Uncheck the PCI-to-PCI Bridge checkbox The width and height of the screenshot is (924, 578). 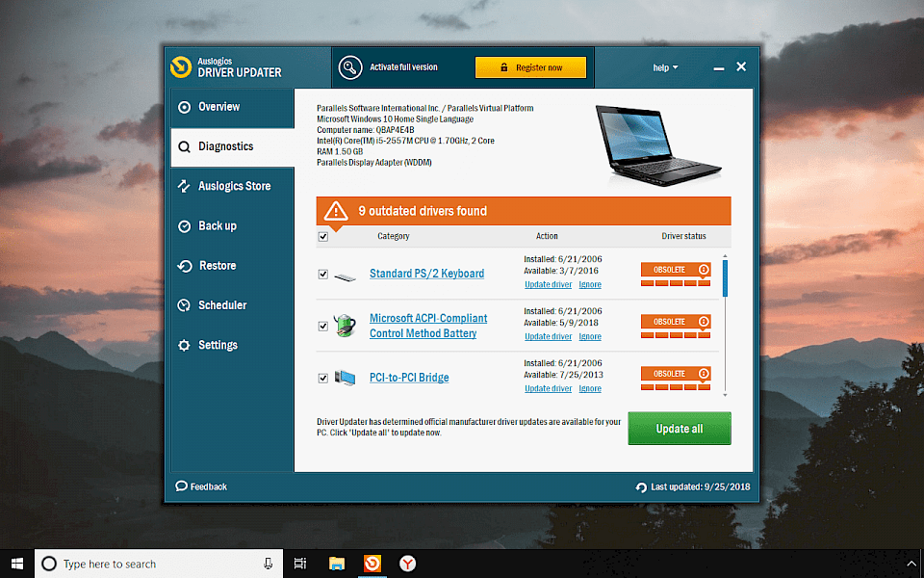tap(323, 378)
